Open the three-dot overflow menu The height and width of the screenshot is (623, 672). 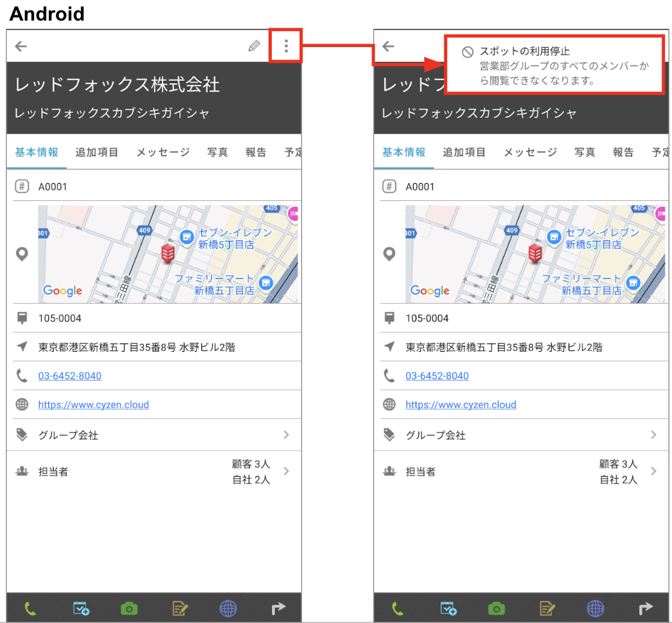tap(287, 46)
